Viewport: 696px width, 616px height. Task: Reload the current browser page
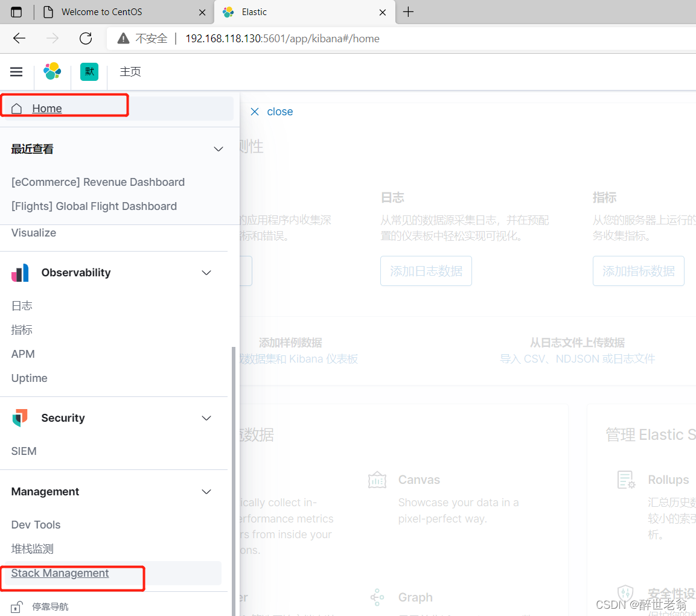coord(86,38)
